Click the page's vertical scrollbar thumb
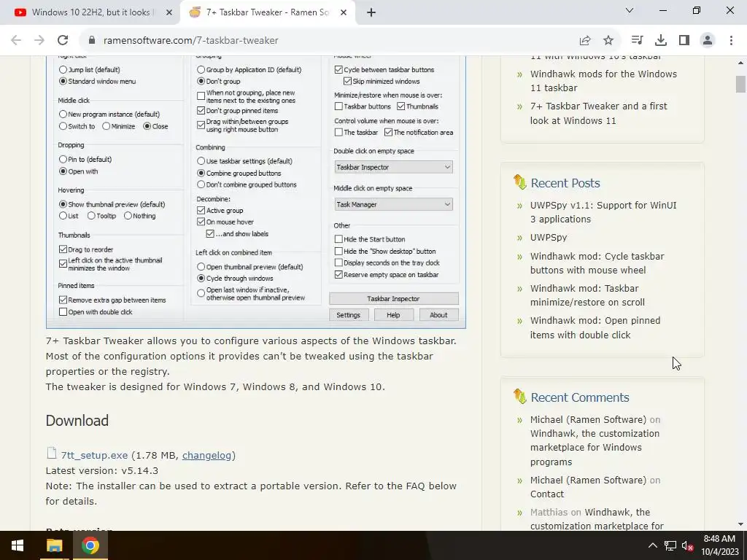747x560 pixels. [740, 85]
